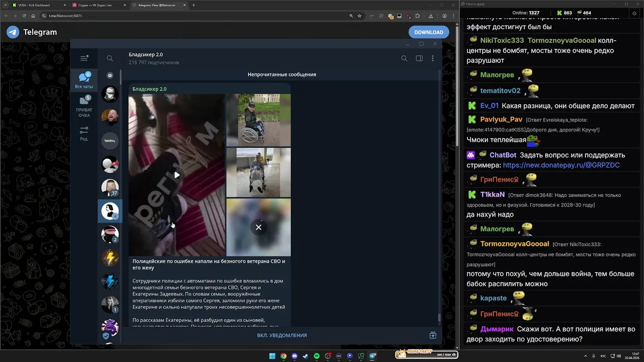The width and height of the screenshot is (644, 362).
Task: Click the Meme Party 200/1500 widget
Action: coord(426,354)
